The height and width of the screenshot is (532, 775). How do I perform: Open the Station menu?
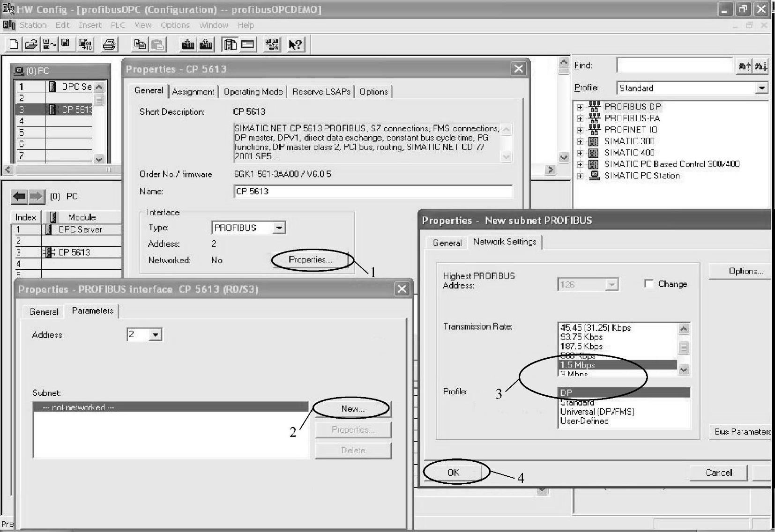[33, 25]
